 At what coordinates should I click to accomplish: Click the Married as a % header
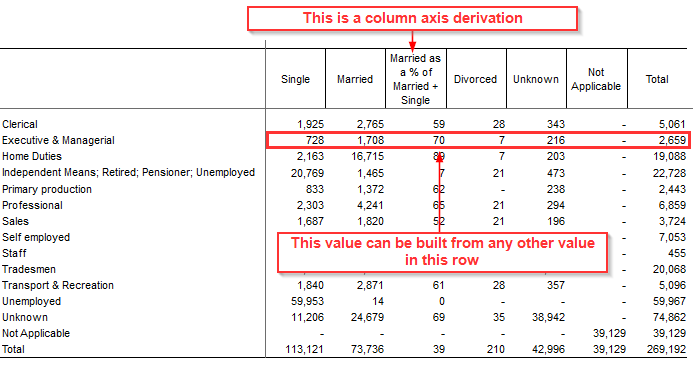[x=415, y=79]
